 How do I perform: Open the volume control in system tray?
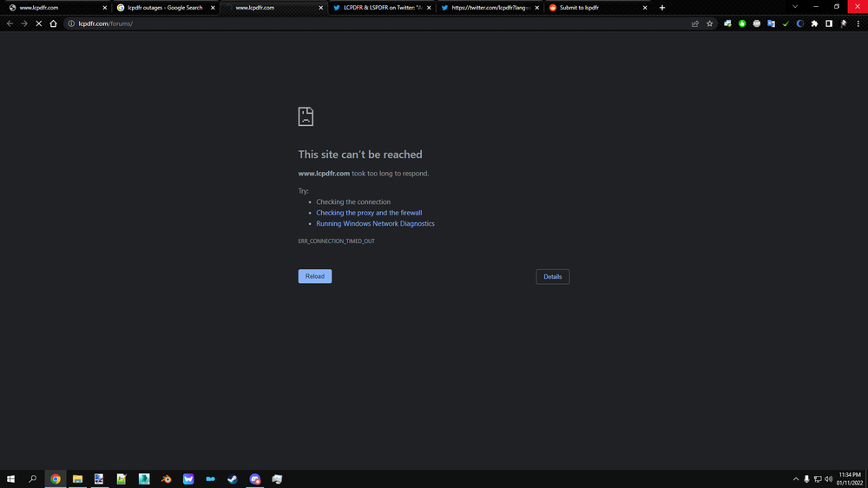(x=828, y=479)
